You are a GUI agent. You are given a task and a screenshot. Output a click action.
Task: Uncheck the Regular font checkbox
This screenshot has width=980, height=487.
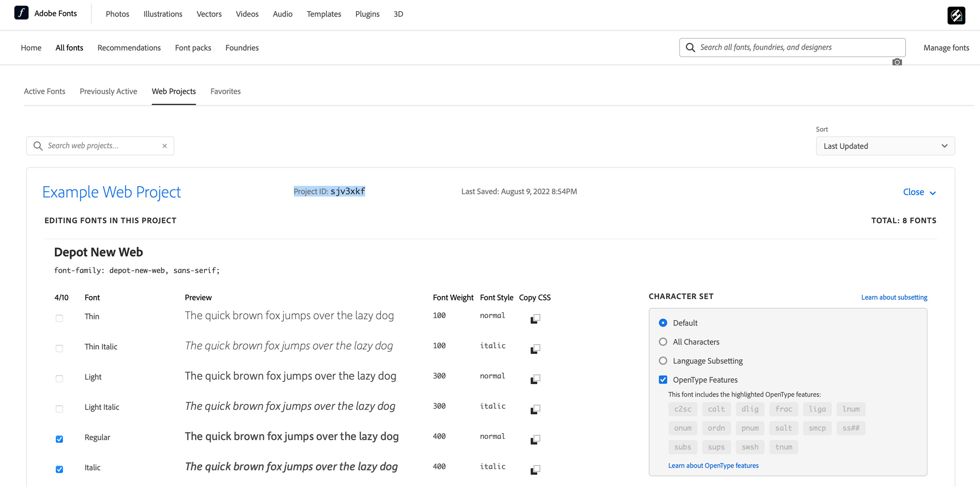click(x=59, y=439)
